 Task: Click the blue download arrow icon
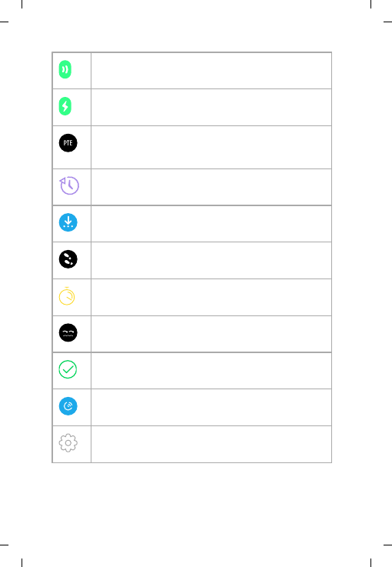(68, 222)
